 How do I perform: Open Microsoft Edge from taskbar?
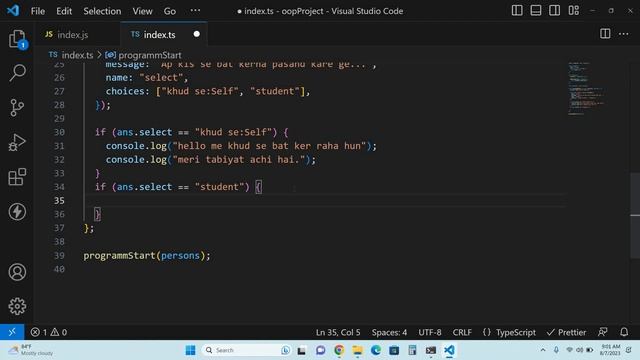tap(376, 350)
